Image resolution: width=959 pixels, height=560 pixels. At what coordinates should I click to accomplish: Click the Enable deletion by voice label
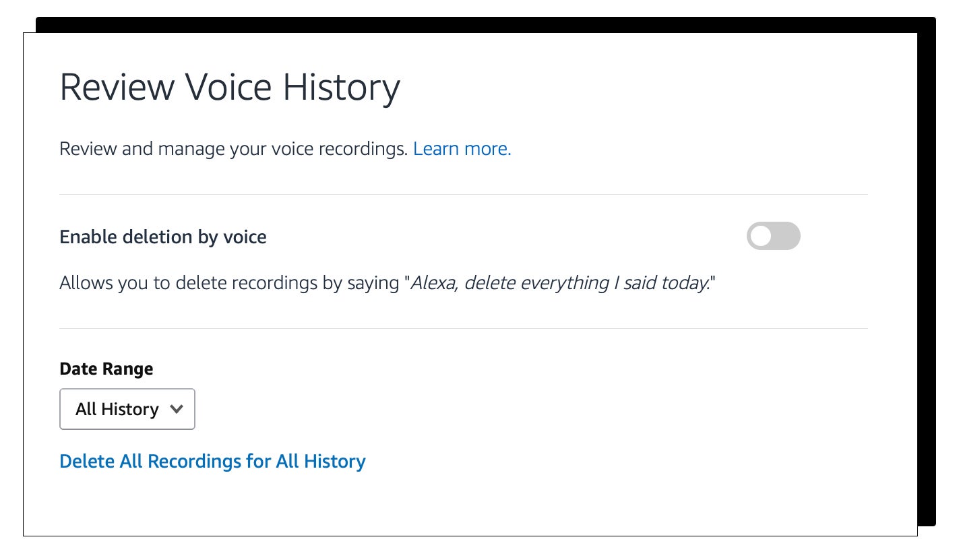(x=162, y=237)
